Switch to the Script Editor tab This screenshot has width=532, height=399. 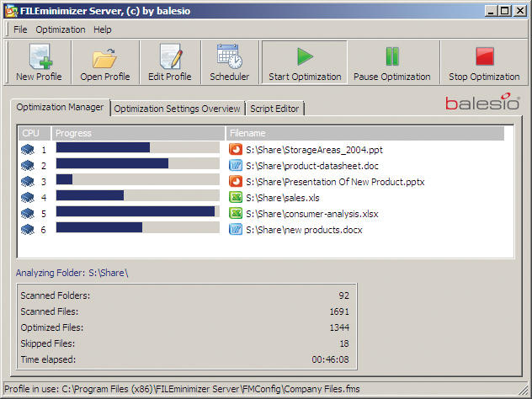coord(274,109)
